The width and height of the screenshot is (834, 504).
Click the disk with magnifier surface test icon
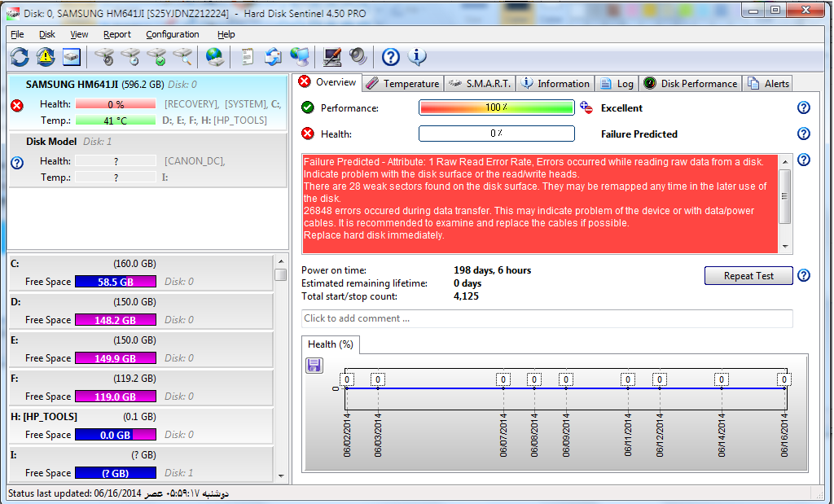182,56
